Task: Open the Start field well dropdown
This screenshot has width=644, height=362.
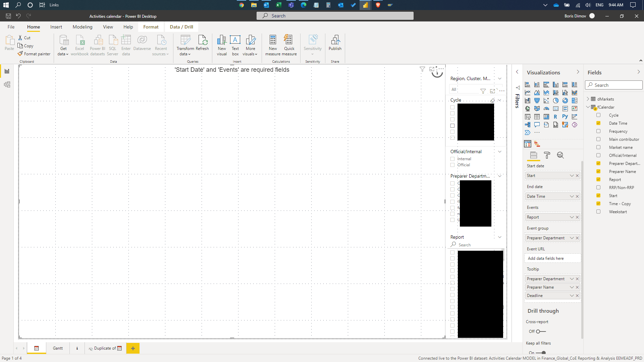Action: pos(572,176)
